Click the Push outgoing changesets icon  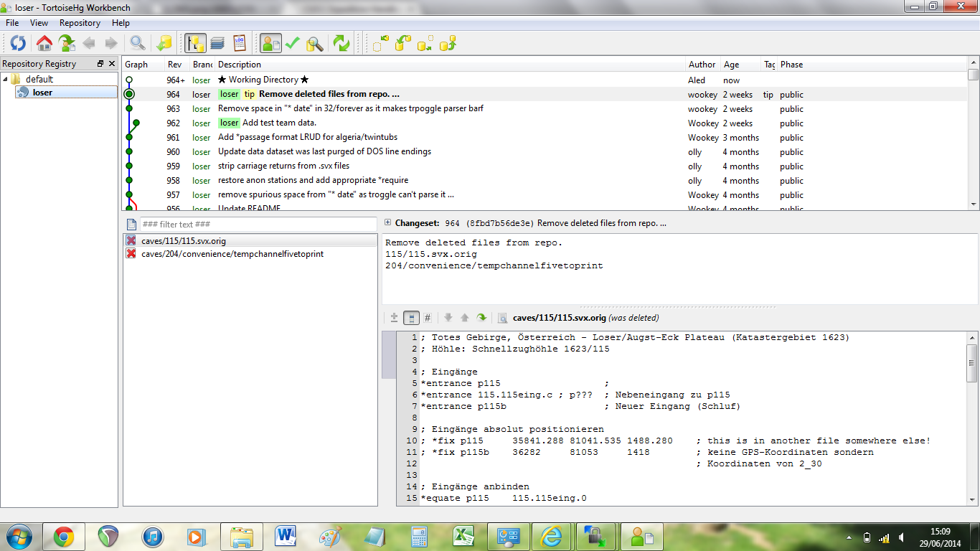[x=448, y=43]
